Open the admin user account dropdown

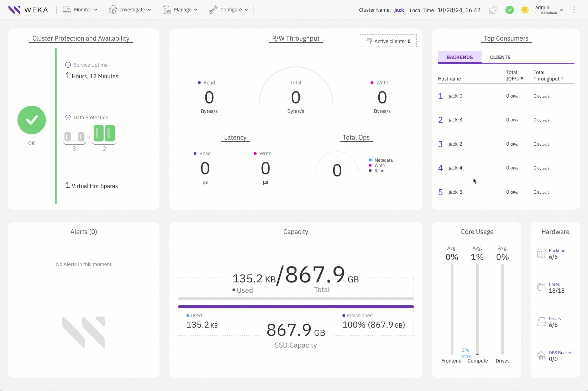pyautogui.click(x=548, y=10)
